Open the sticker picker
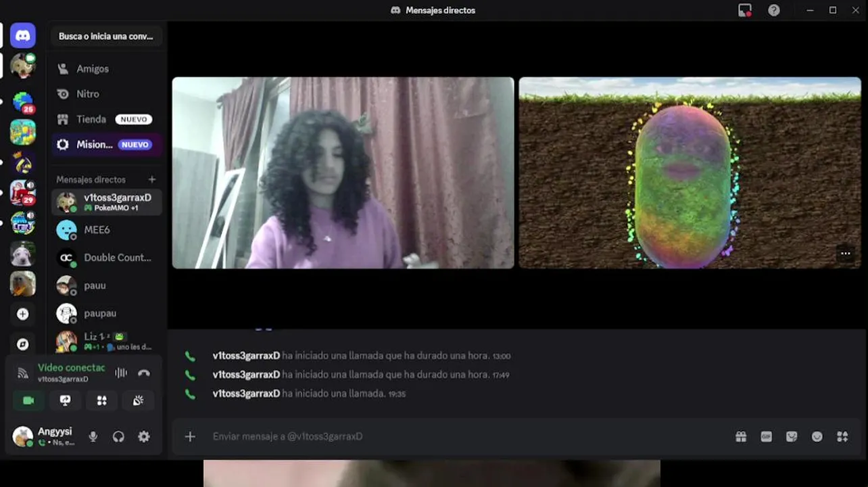This screenshot has width=868, height=487. coord(792,437)
